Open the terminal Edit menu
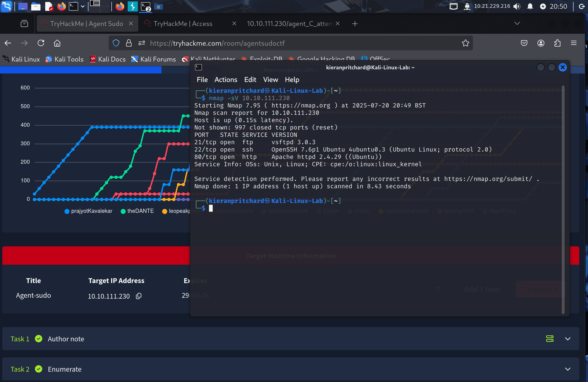588x382 pixels. tap(250, 80)
